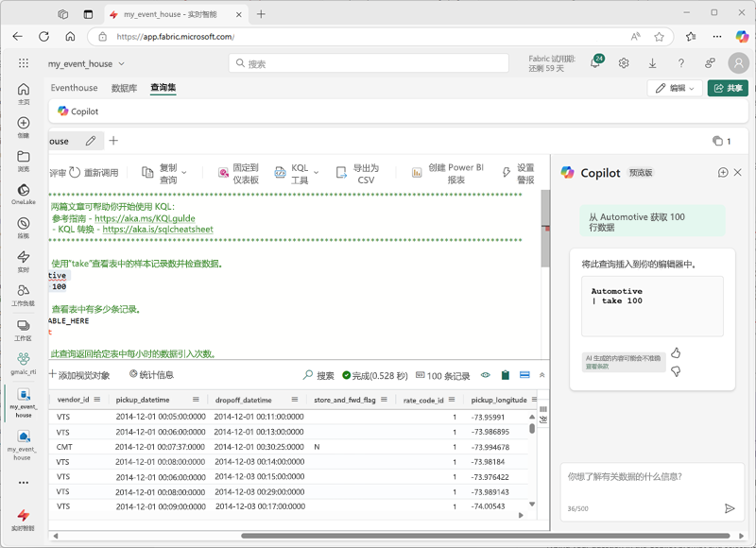Screen dimensions: 756x548
Task: Open the notifications bell with 24 badge
Action: (596, 61)
